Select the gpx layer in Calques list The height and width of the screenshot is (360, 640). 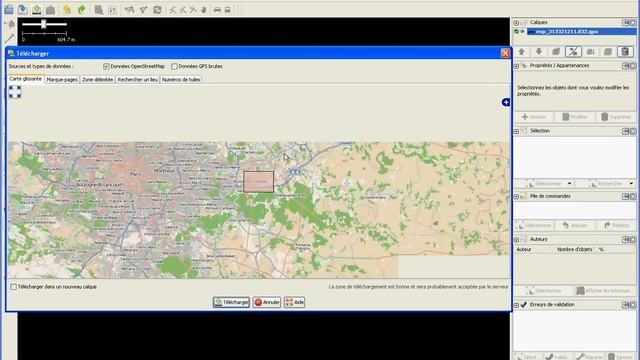tap(581, 31)
